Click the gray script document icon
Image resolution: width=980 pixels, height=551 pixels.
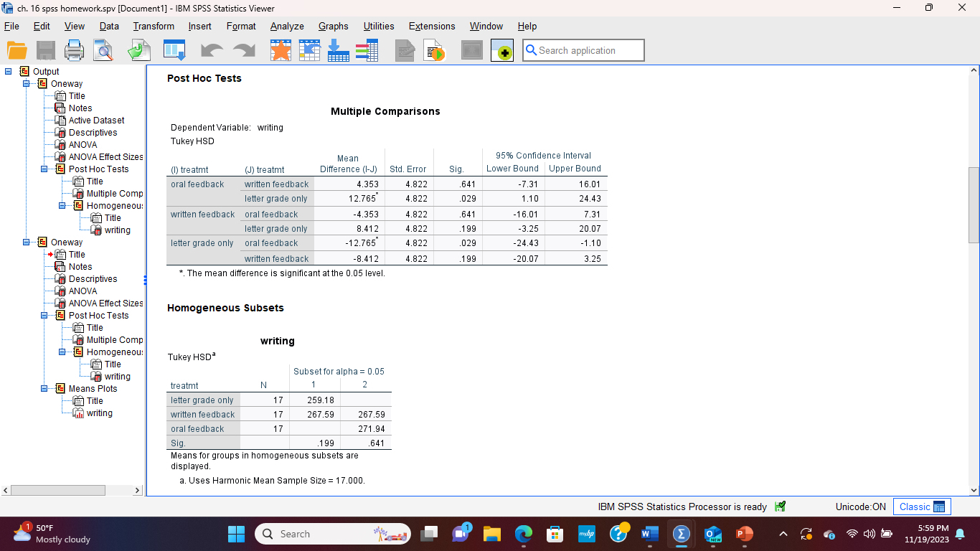pos(405,50)
